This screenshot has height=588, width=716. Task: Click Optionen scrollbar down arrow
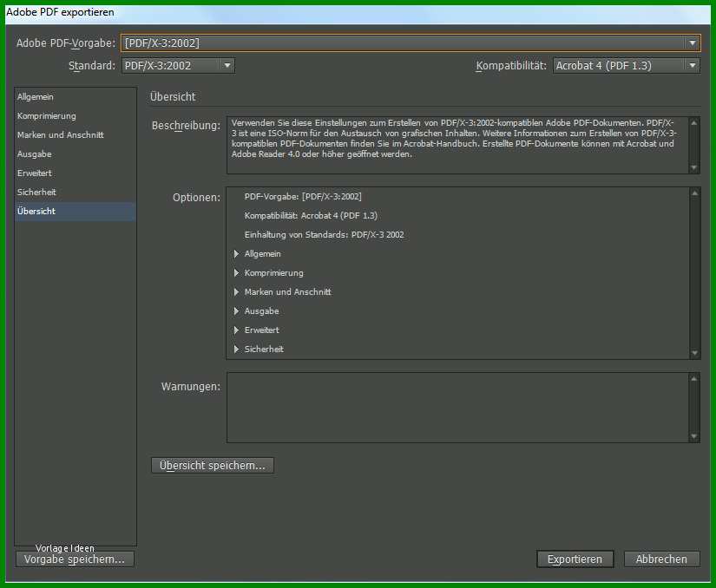click(694, 353)
